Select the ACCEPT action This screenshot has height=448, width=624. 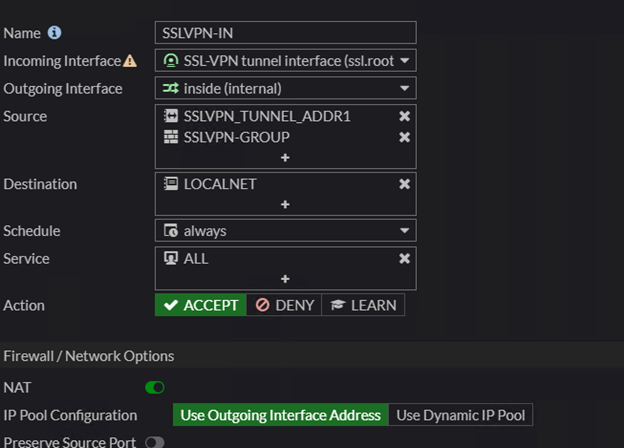click(201, 305)
